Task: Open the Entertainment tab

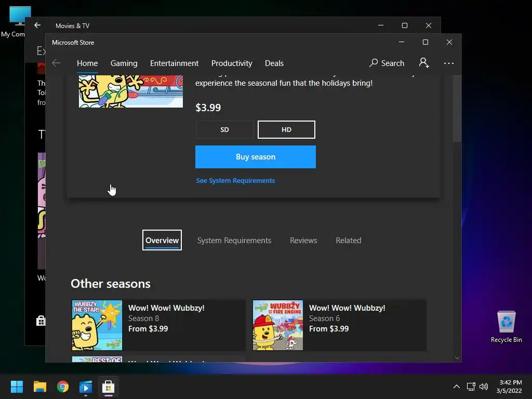Action: pyautogui.click(x=174, y=63)
